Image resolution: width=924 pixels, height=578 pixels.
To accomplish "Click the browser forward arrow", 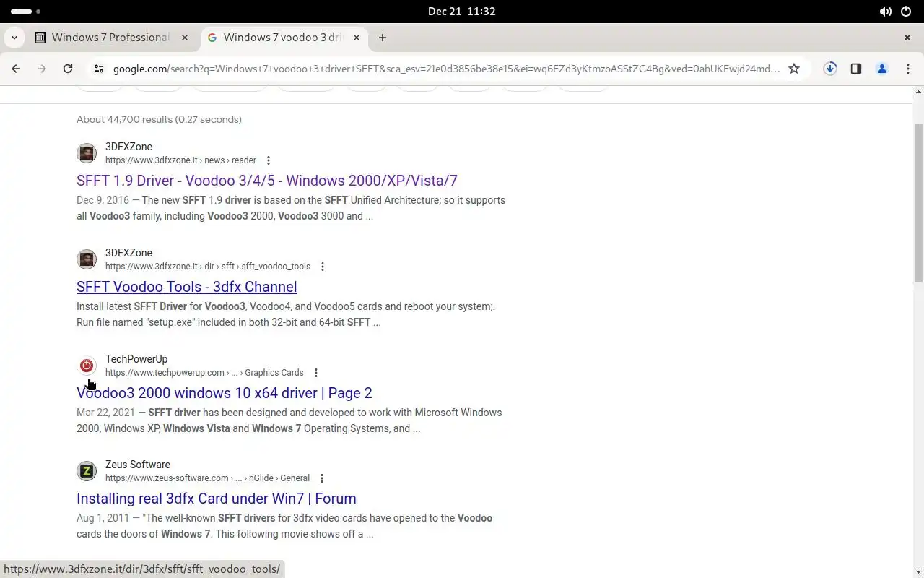I will click(42, 69).
